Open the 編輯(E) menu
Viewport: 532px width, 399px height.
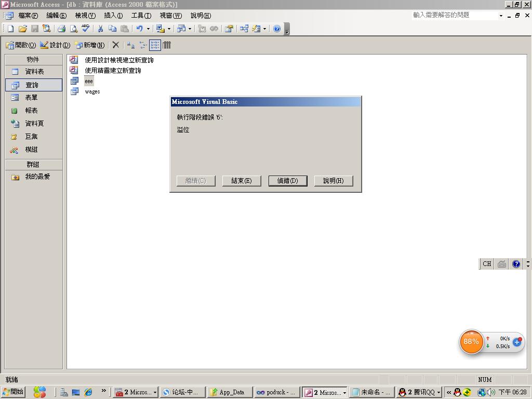56,16
